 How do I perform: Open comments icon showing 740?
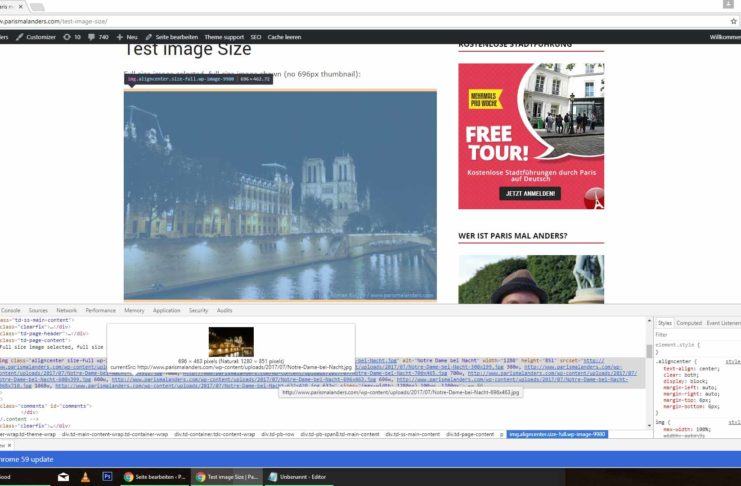click(x=98, y=37)
